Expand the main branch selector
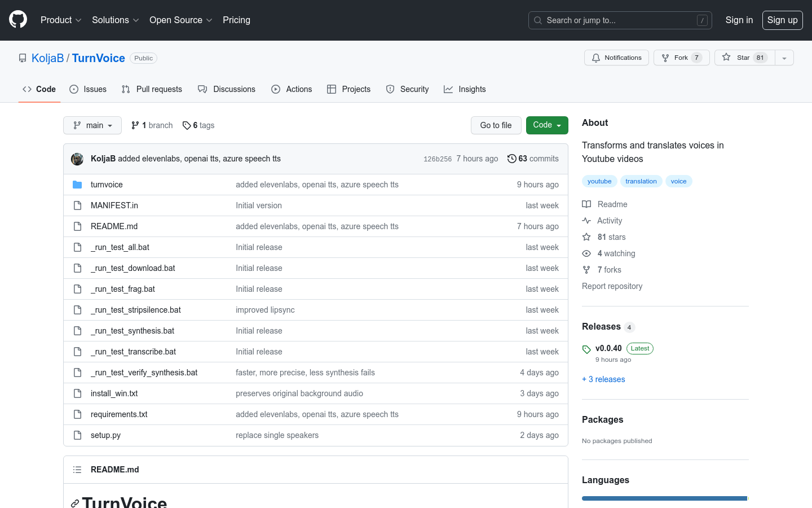This screenshot has height=508, width=812. (92, 125)
